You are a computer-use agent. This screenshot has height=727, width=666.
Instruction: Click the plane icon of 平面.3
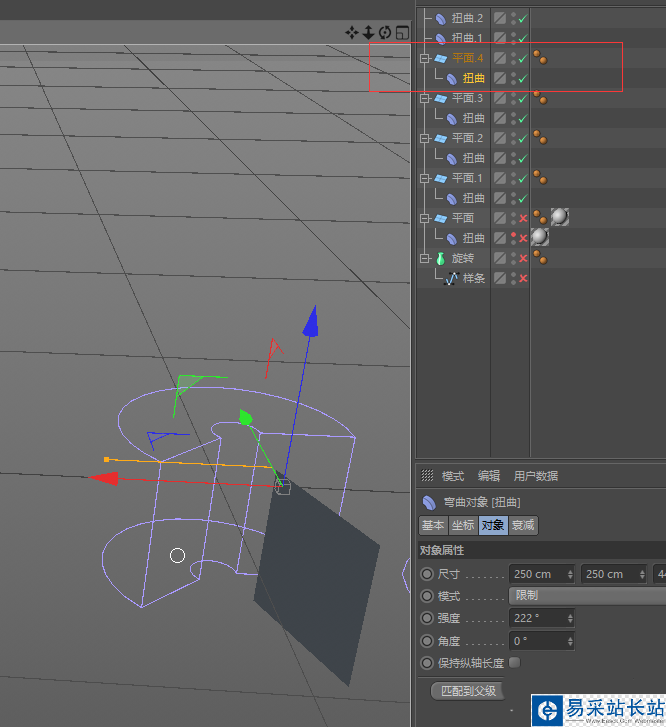pos(441,98)
